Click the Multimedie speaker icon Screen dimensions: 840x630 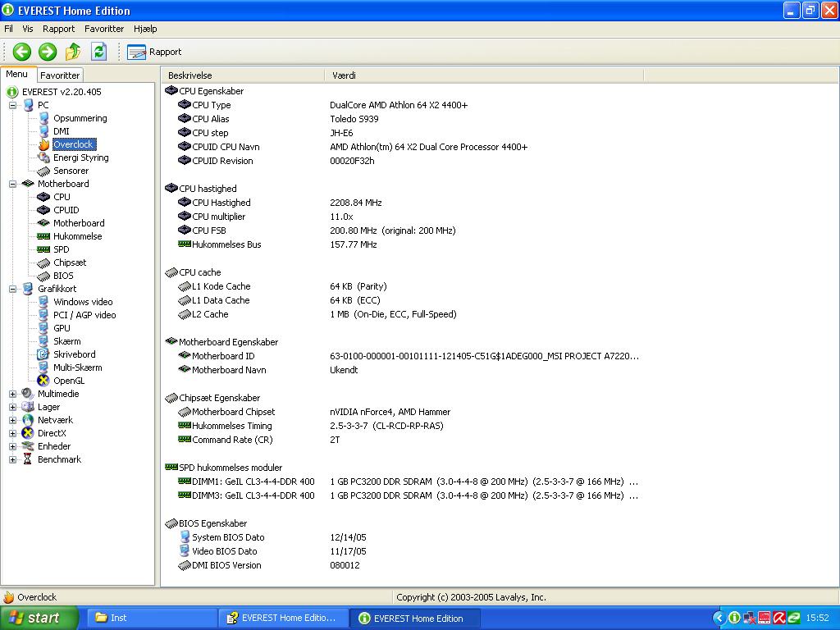(28, 394)
